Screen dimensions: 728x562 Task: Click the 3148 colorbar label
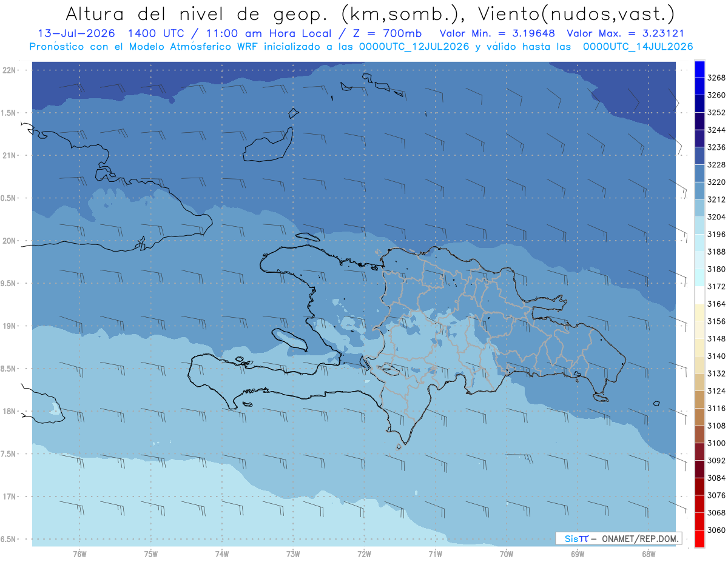(x=716, y=338)
